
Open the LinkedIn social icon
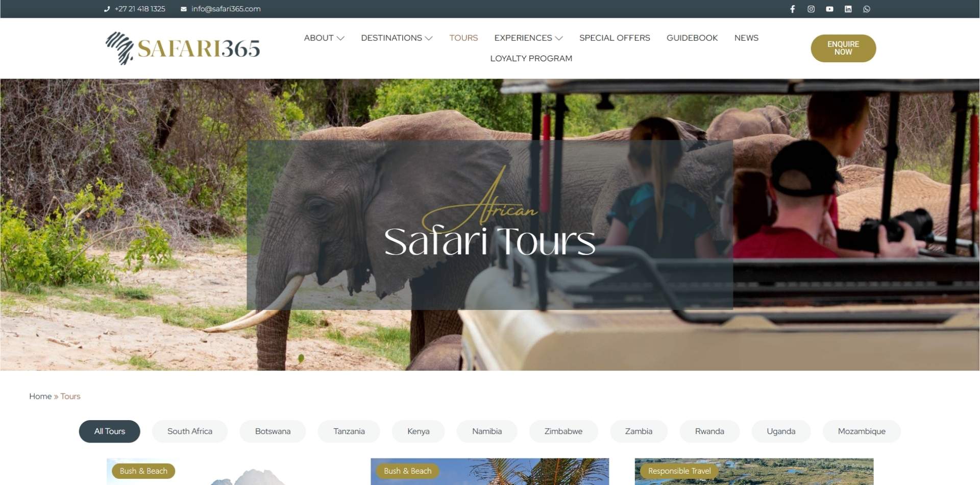pyautogui.click(x=848, y=9)
